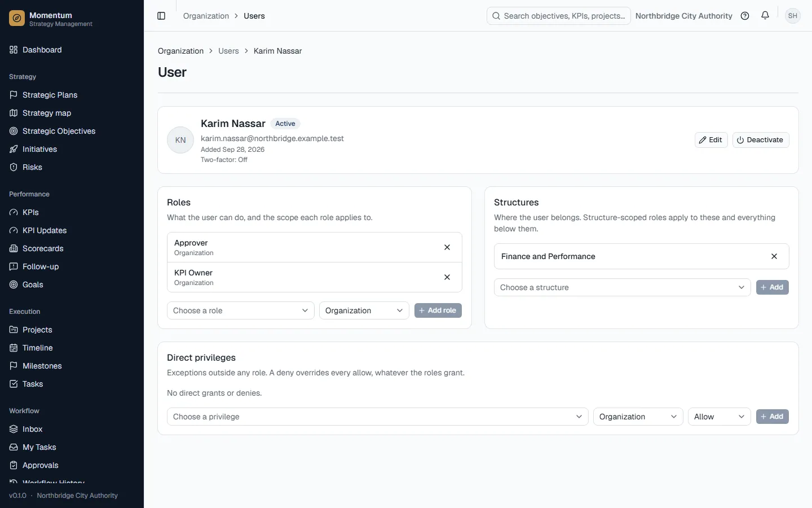Image resolution: width=812 pixels, height=508 pixels.
Task: Remove Finance and Performance structure
Action: pos(774,256)
